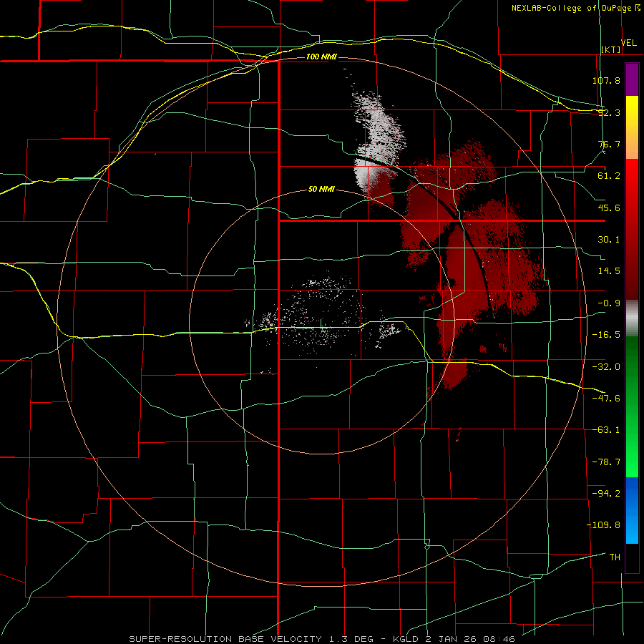Select the -47.6 velocity scale value

click(x=606, y=399)
